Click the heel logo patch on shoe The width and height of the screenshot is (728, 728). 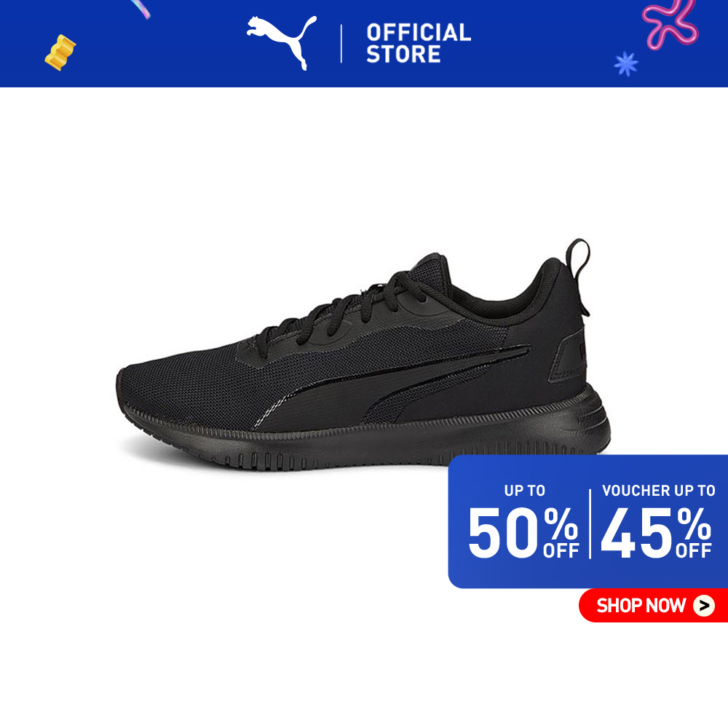click(567, 356)
